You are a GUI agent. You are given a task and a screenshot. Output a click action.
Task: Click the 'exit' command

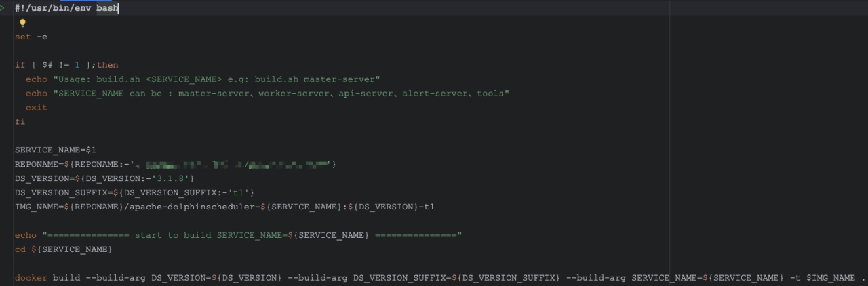click(37, 108)
